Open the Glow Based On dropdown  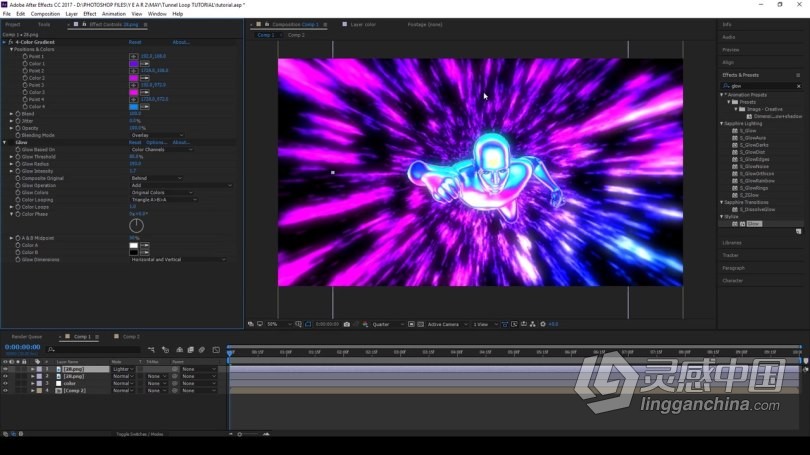pyautogui.click(x=162, y=150)
